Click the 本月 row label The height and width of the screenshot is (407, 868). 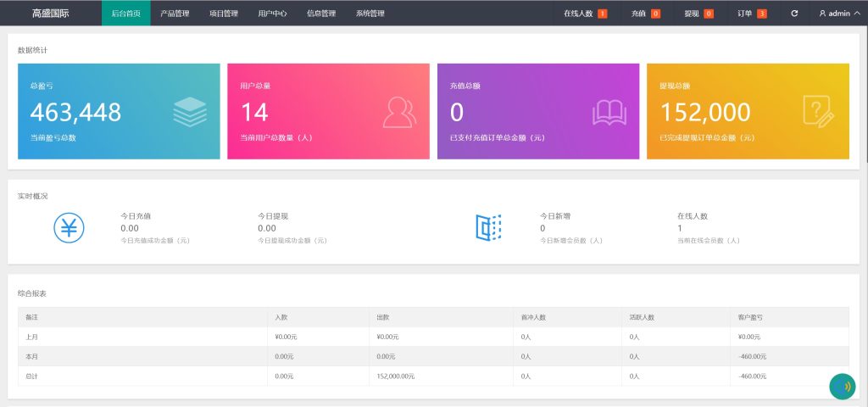31,357
